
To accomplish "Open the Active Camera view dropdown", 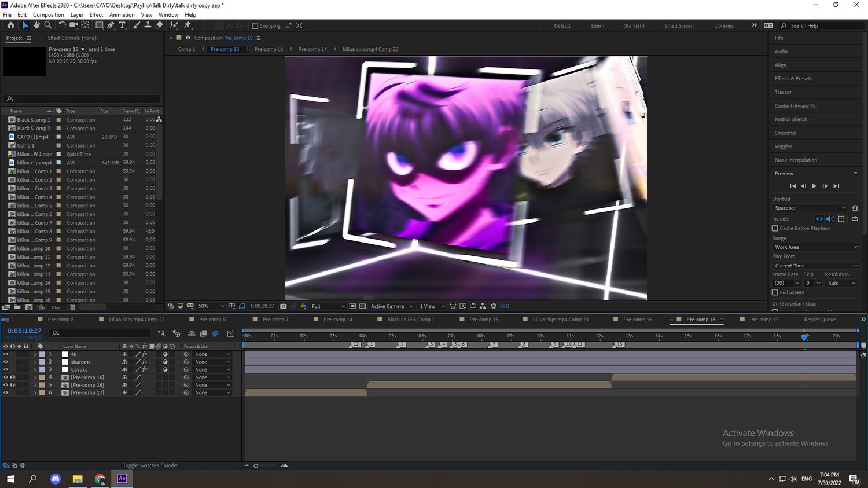I will (392, 306).
